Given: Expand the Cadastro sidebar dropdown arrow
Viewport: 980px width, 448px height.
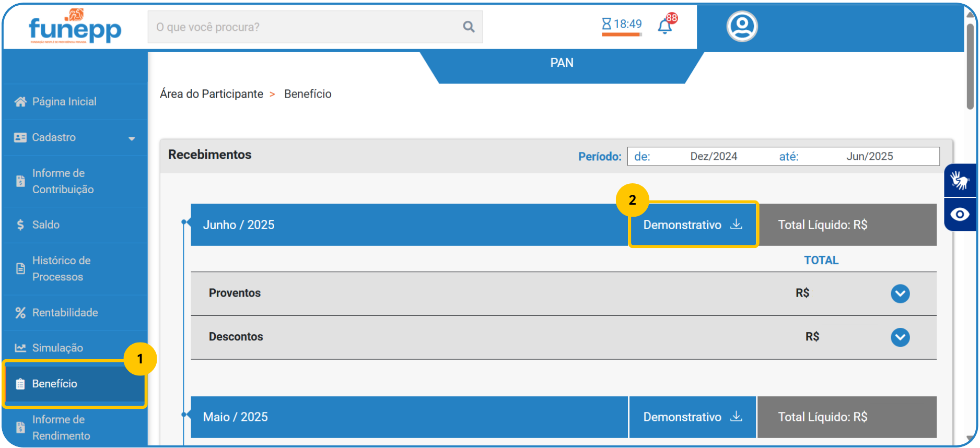Looking at the screenshot, I should point(132,138).
